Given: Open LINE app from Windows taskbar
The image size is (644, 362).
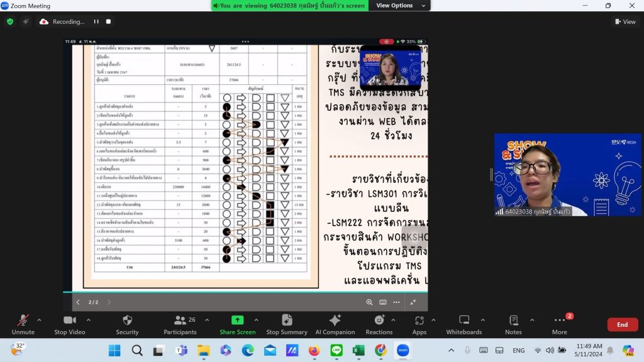Looking at the screenshot, I should pos(336,350).
